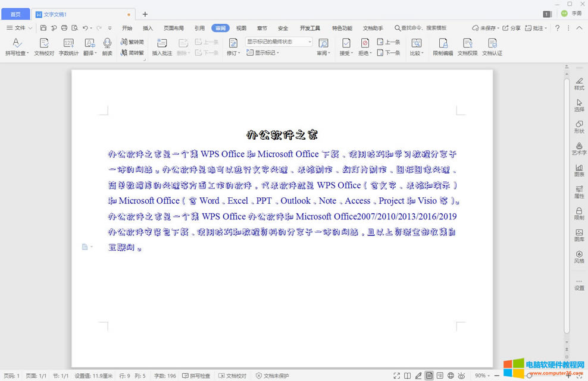Open the 特色功能 menu tab

(342, 27)
